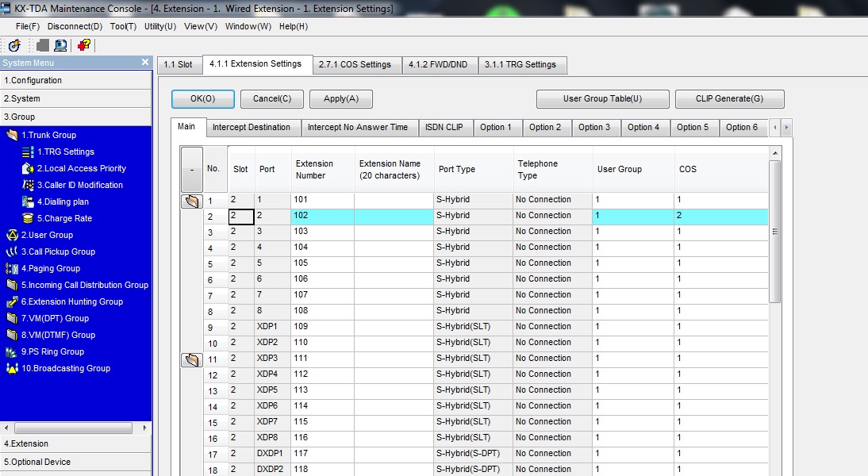Expand the 2.System menu section
868x476 pixels.
[75, 98]
